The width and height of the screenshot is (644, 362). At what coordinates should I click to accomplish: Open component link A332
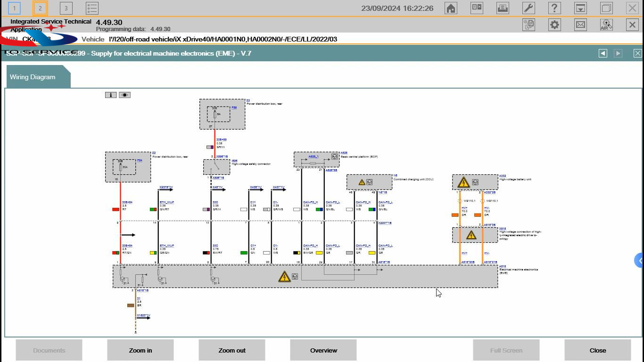click(503, 176)
